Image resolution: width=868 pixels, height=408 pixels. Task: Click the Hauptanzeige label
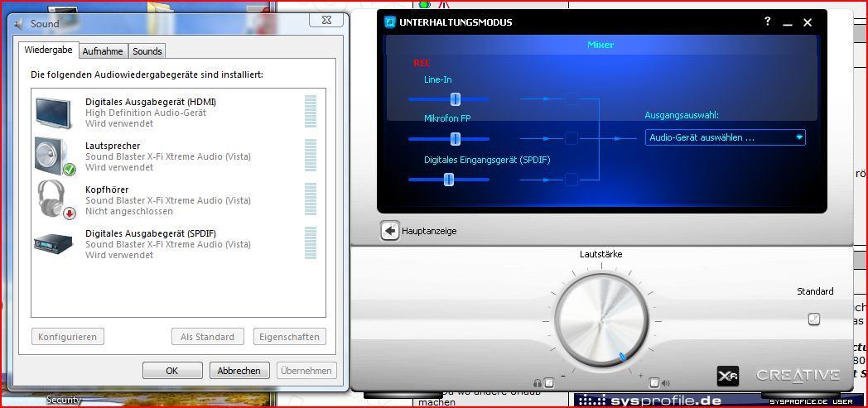pyautogui.click(x=429, y=231)
